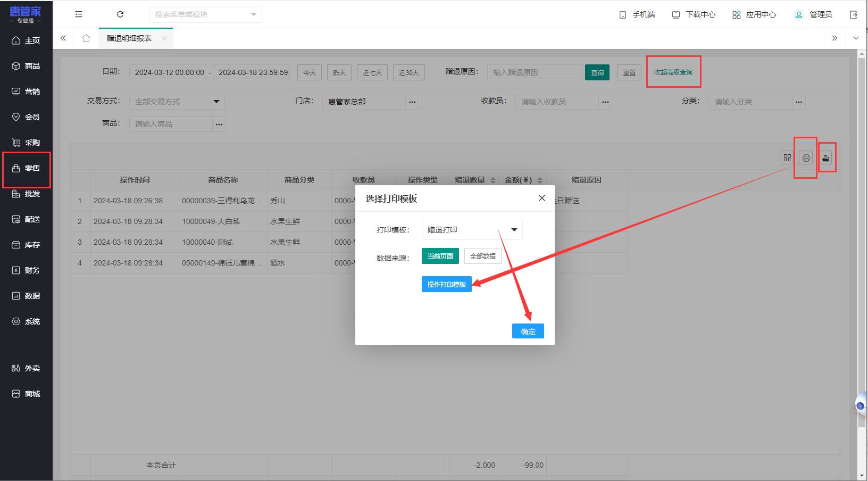The height and width of the screenshot is (481, 868).
Task: Open the 配送 delivery sidebar menu
Action: (x=26, y=219)
